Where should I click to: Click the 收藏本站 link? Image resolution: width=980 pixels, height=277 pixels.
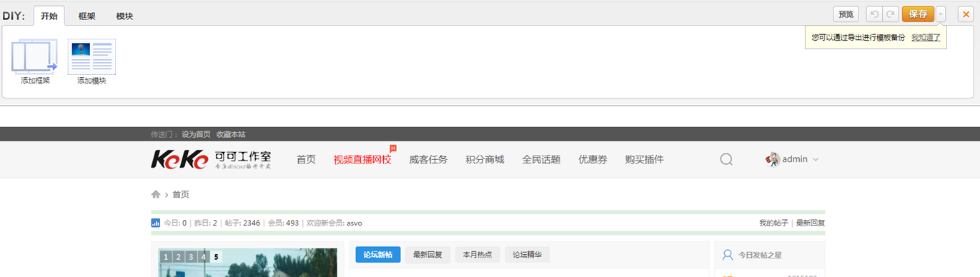coord(231,134)
